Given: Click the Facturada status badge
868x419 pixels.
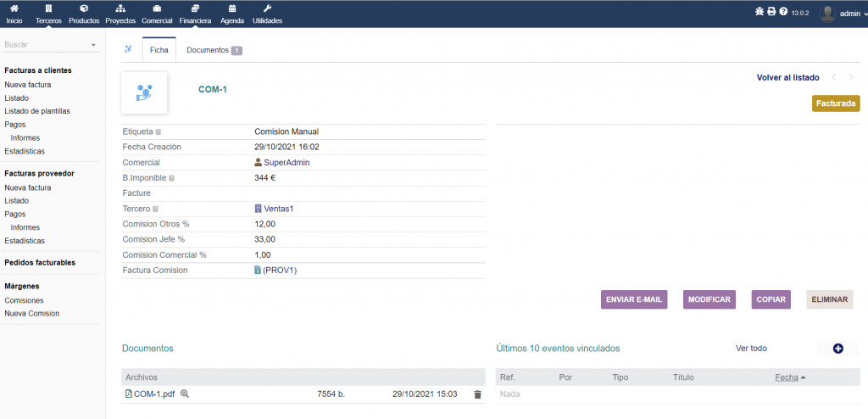Looking at the screenshot, I should pyautogui.click(x=836, y=103).
